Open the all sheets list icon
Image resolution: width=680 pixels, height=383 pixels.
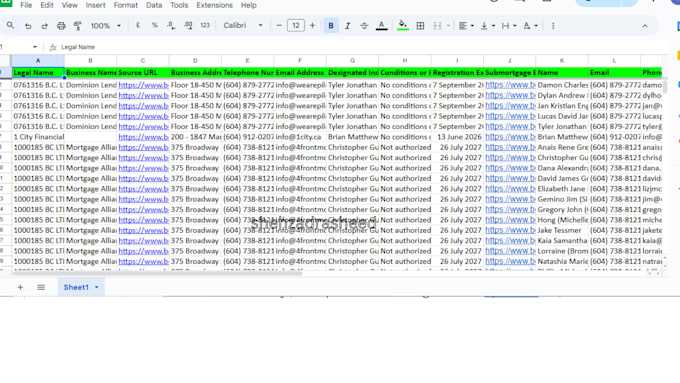pos(41,287)
